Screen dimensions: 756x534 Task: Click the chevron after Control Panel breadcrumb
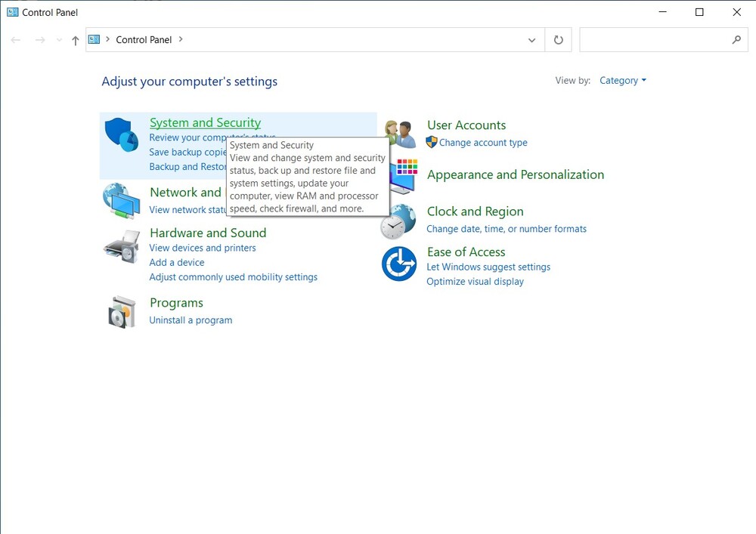(x=181, y=40)
